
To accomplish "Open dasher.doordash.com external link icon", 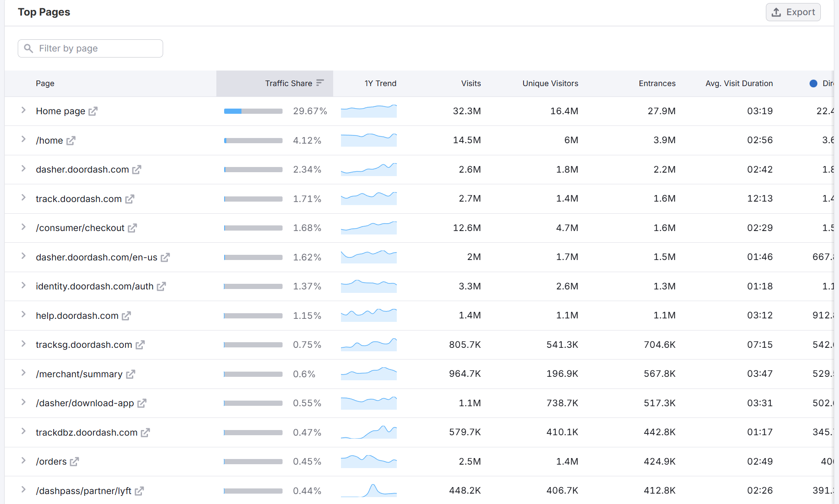I will pos(137,170).
